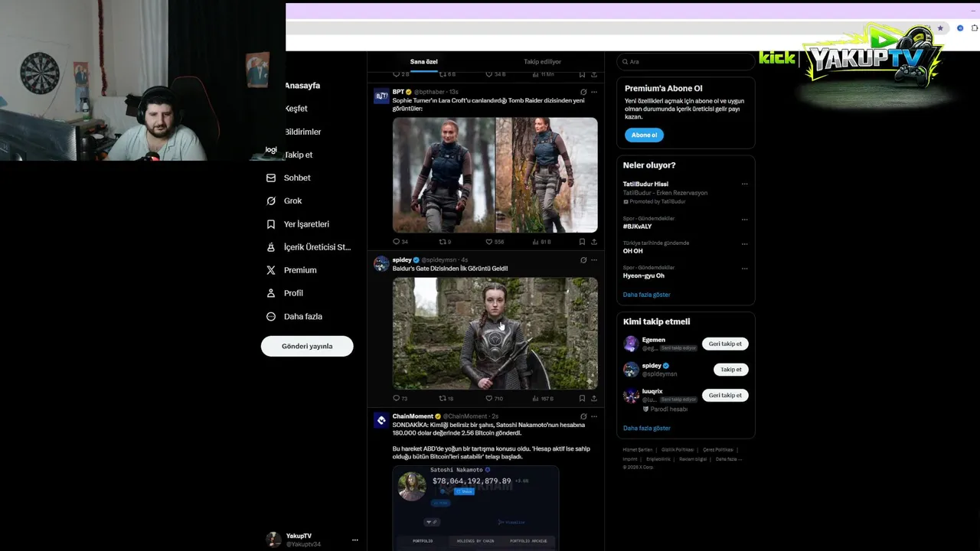Click Grok icon on spidey post
Image resolution: width=980 pixels, height=551 pixels.
[x=583, y=260]
